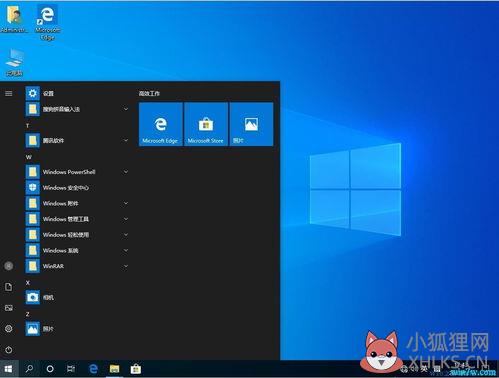Viewport: 499px width, 378px height.
Task: Expand the Start menu hamburger button
Action: tap(9, 93)
